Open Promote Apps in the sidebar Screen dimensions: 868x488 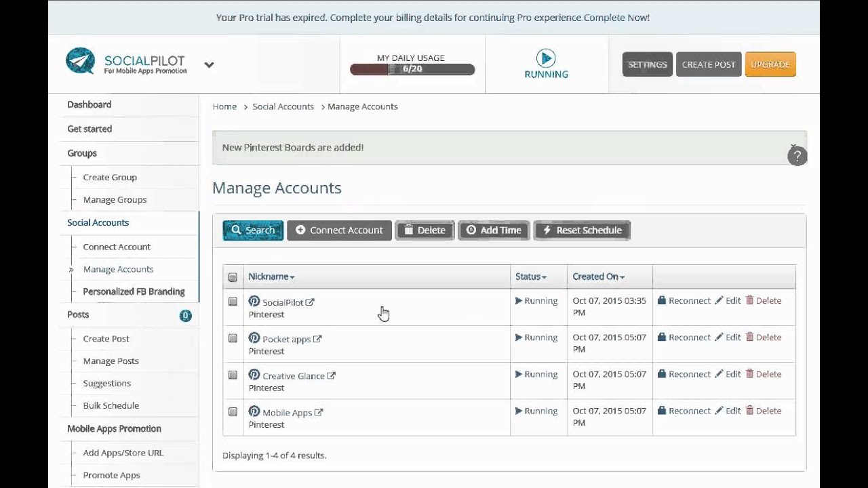[x=111, y=475]
